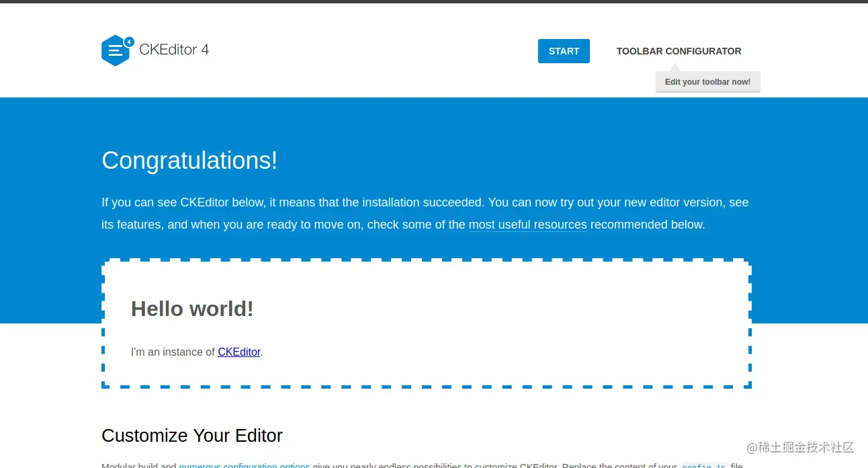The height and width of the screenshot is (468, 868).
Task: Click the 'If you can see CKEditor below' paragraph
Action: point(425,213)
